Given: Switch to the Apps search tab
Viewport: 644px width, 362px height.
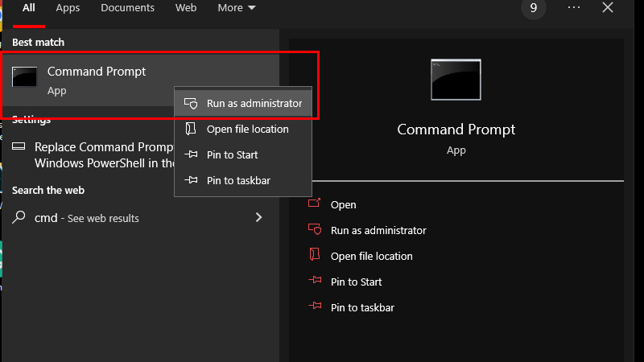Looking at the screenshot, I should coord(68,8).
